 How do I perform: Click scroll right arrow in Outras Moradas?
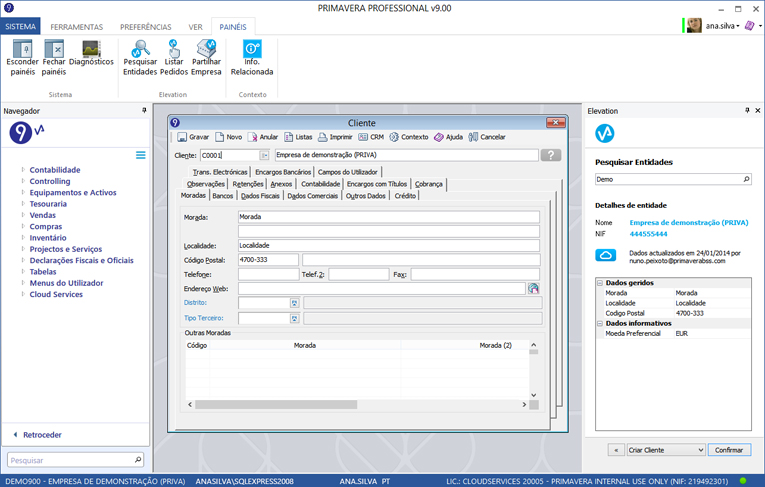coord(524,405)
